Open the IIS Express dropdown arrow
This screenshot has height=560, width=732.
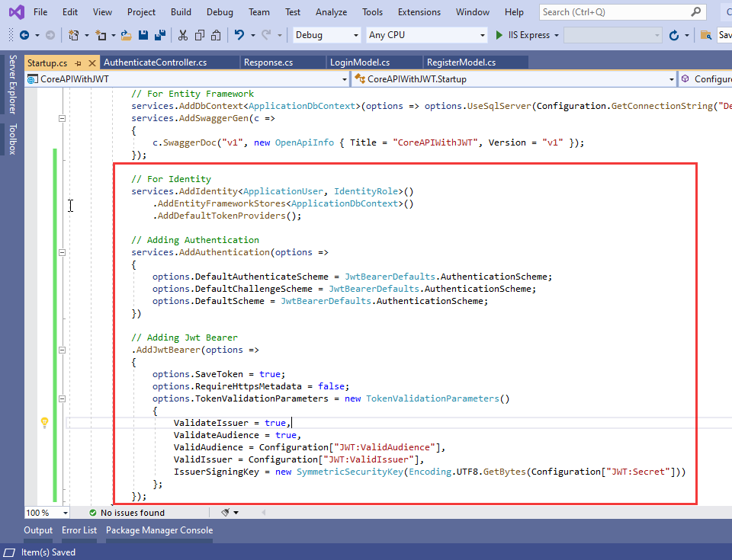pos(556,36)
